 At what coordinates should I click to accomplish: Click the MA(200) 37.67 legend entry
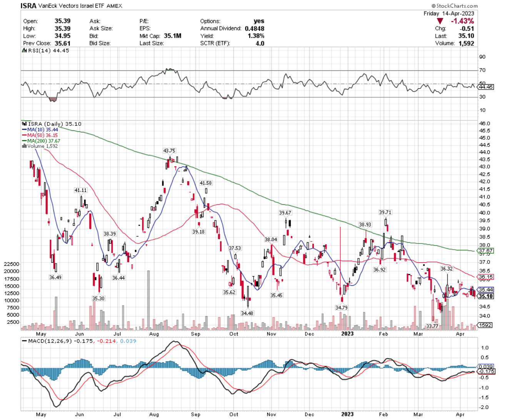pyautogui.click(x=41, y=141)
